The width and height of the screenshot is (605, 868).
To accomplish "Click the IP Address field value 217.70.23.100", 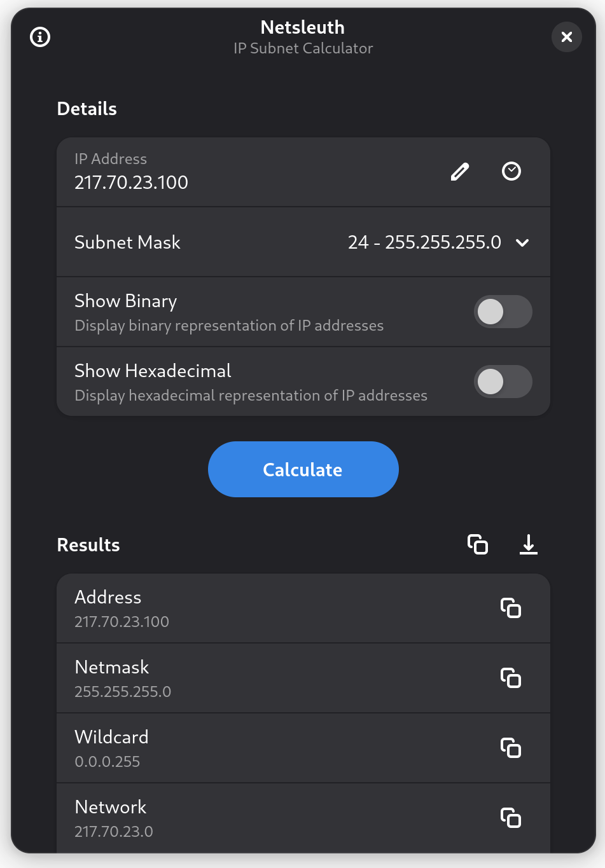I will tap(132, 183).
